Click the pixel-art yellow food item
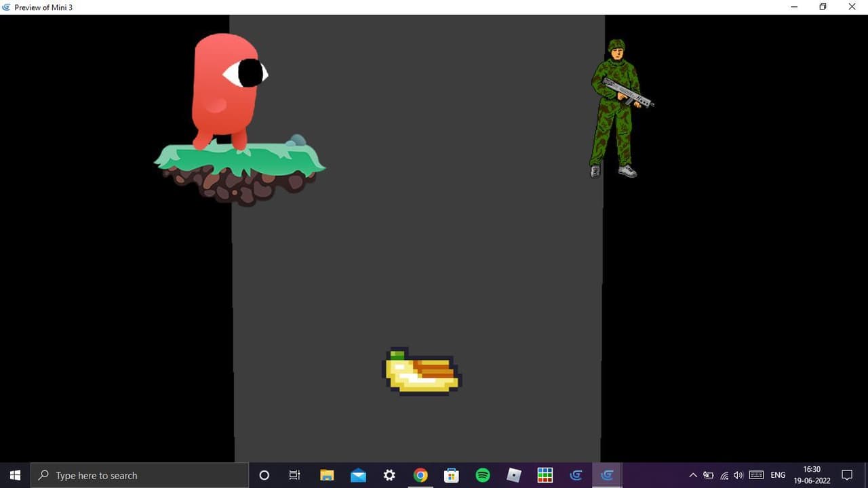The image size is (868, 488). point(423,371)
